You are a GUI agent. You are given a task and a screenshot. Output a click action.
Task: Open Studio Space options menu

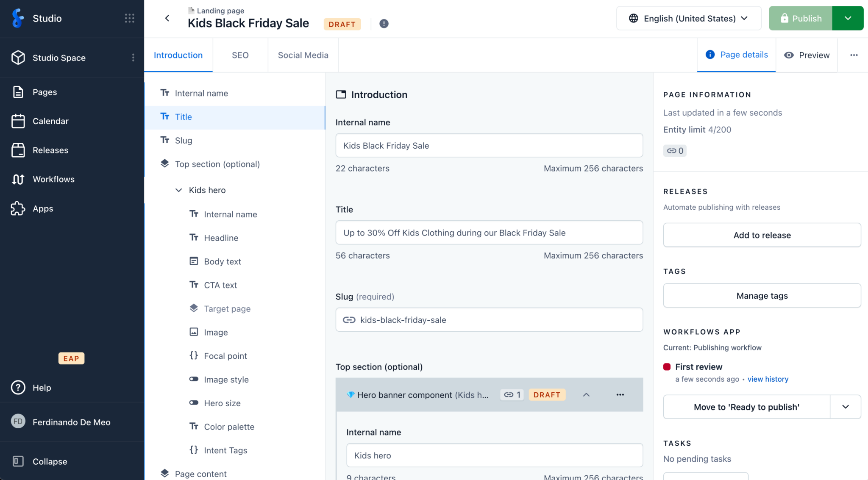coord(134,58)
